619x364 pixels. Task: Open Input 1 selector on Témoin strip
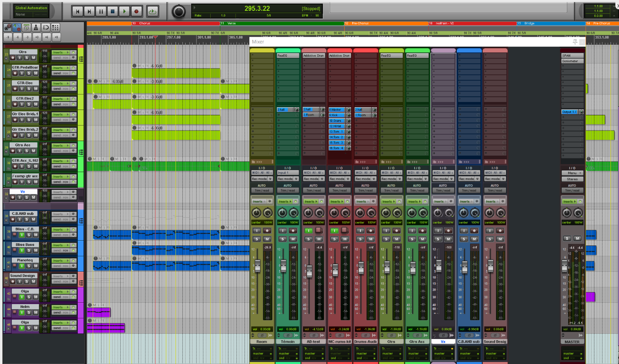coord(288,173)
